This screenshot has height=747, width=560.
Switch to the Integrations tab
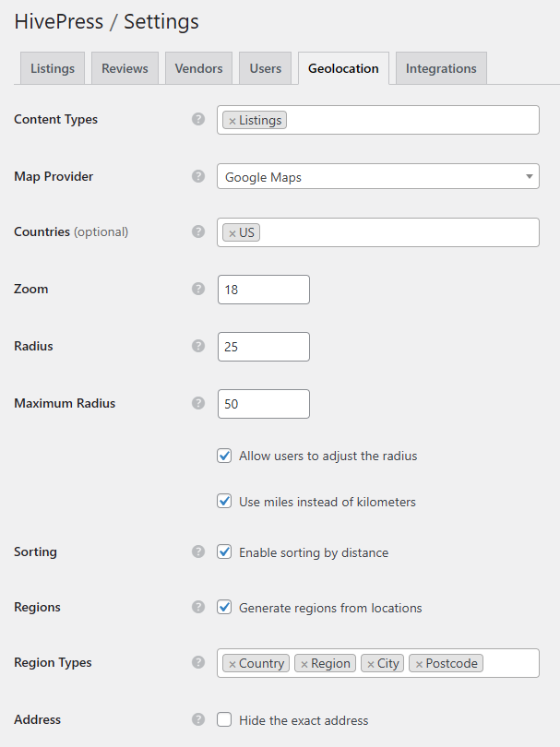[441, 68]
